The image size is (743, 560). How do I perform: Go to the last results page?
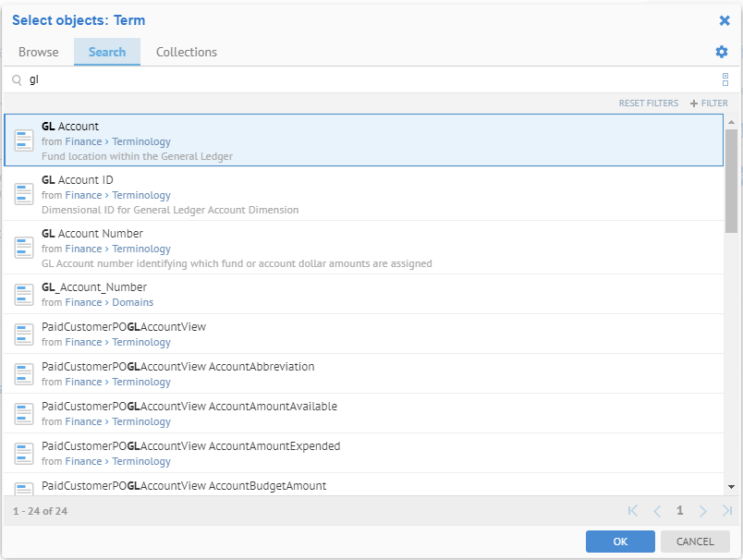727,511
